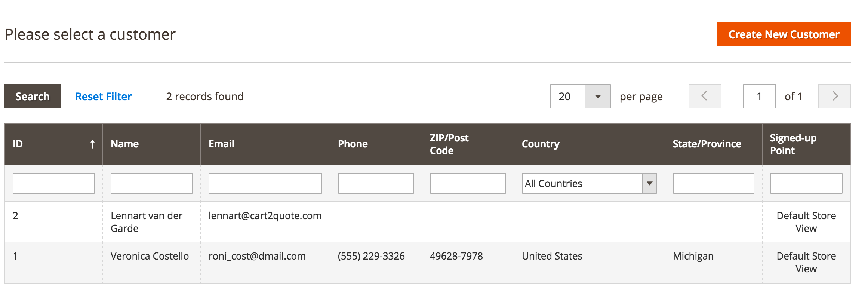Click the Signed-up Point filter input
Image resolution: width=868 pixels, height=297 pixels.
coord(806,183)
